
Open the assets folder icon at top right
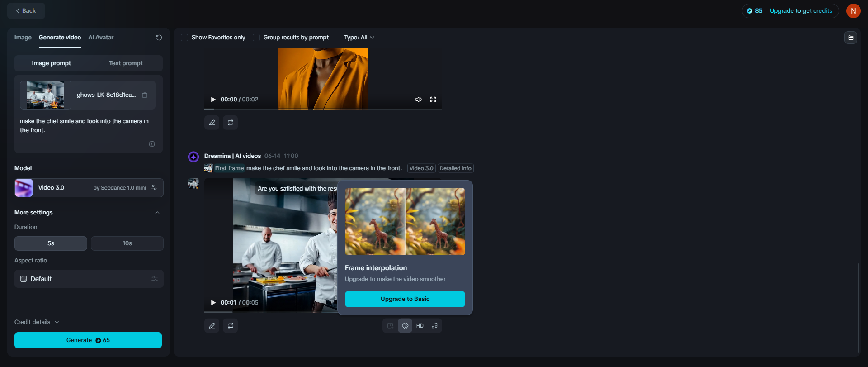pos(851,38)
